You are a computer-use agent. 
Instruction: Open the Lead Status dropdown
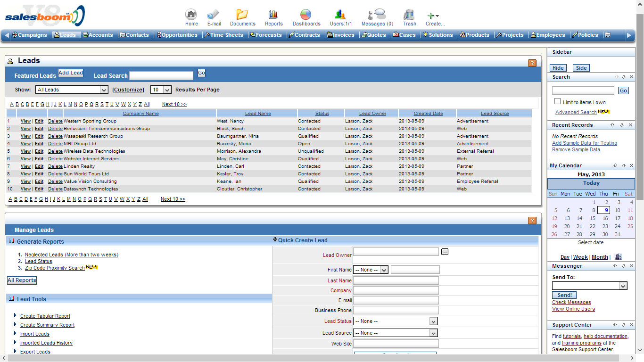pyautogui.click(x=396, y=321)
